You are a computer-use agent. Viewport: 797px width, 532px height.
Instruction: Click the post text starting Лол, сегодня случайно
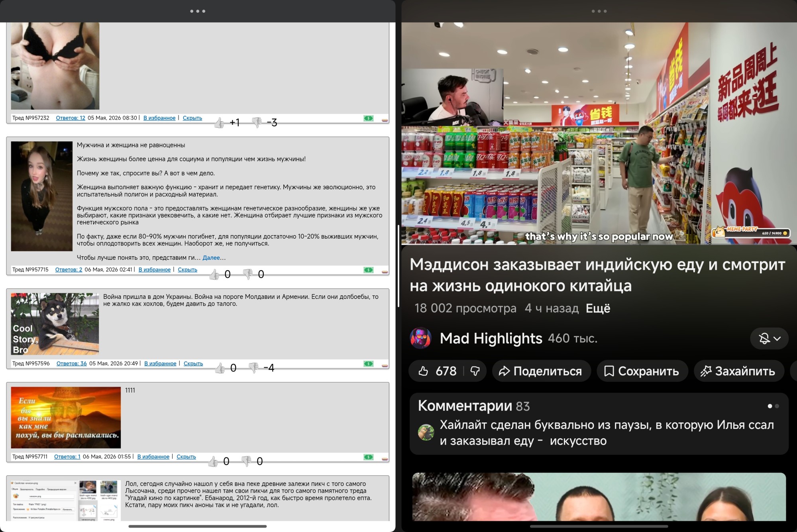point(248,495)
